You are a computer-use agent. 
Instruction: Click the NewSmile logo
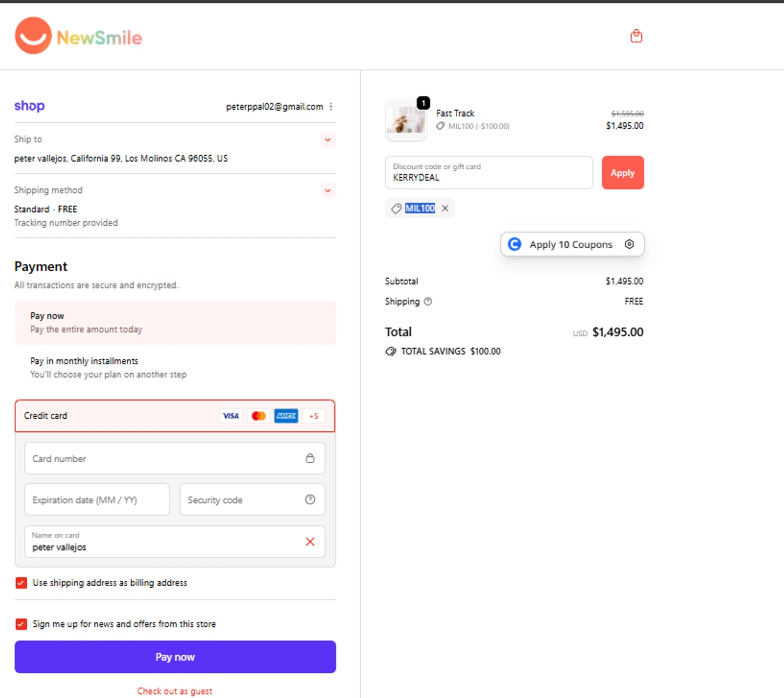[x=78, y=36]
